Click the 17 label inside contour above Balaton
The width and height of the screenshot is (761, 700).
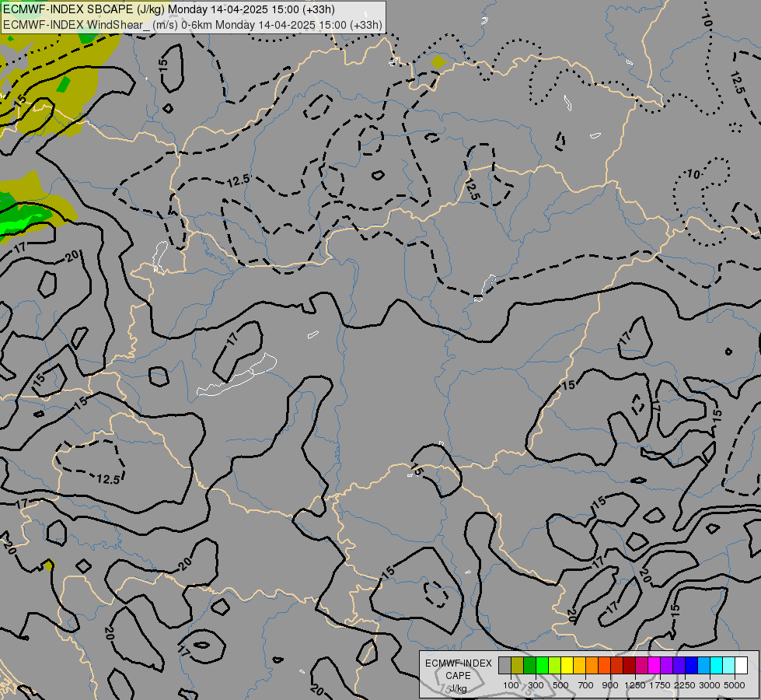click(232, 338)
